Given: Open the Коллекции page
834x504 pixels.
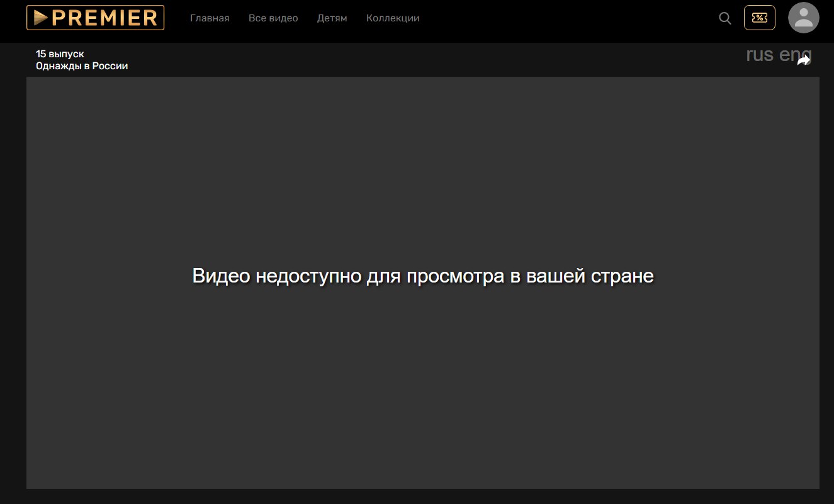Looking at the screenshot, I should point(393,18).
